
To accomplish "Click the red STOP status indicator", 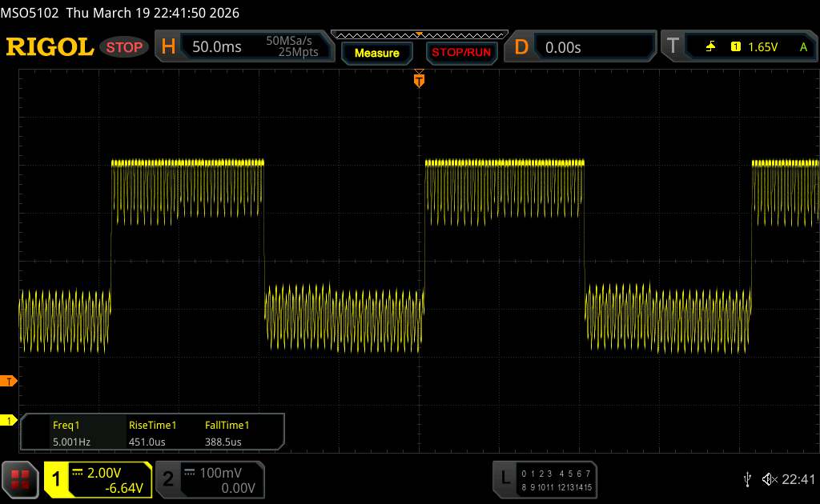I will [x=125, y=47].
